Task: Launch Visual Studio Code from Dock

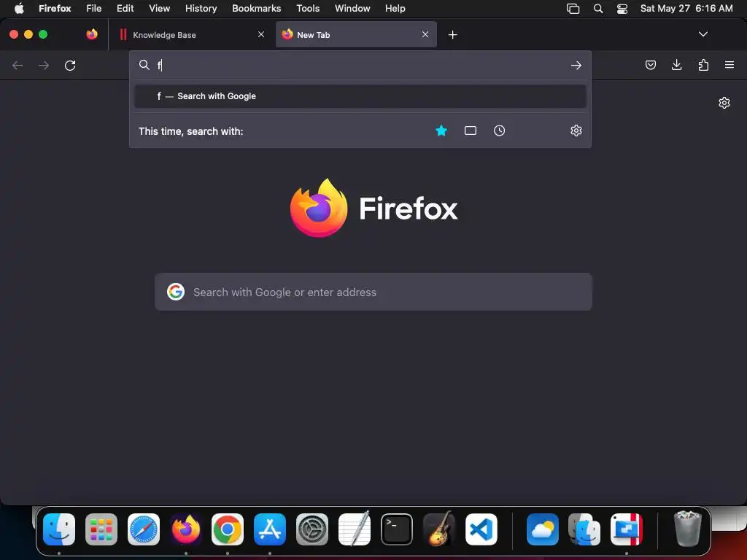Action: [481, 529]
